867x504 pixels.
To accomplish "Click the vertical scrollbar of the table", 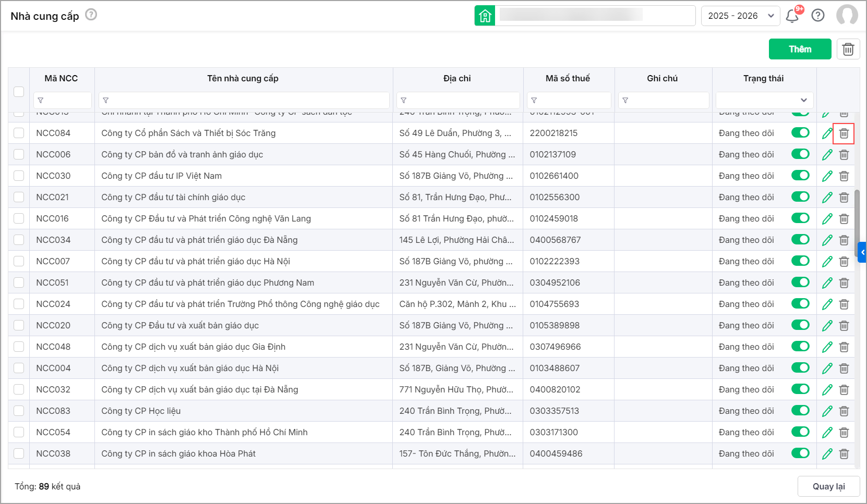I will click(857, 219).
